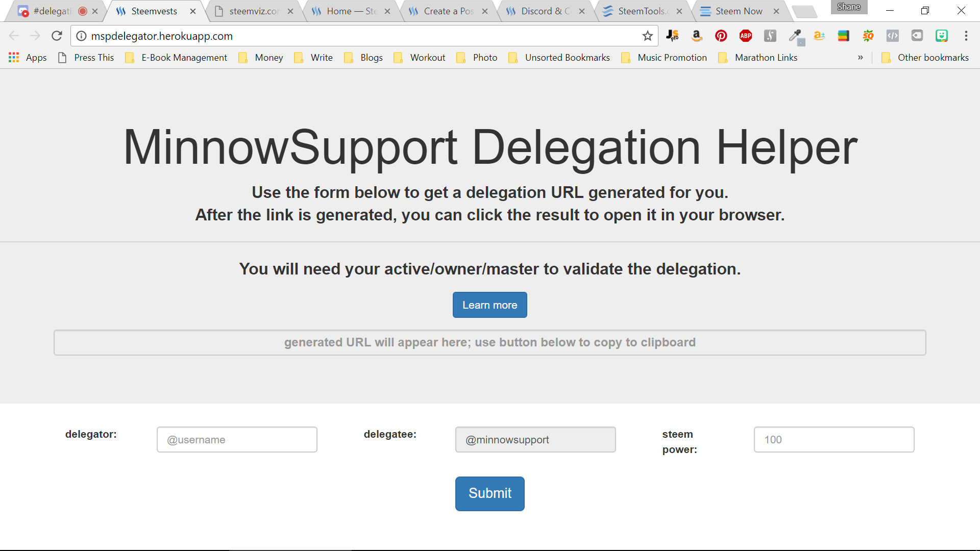Click the multicolor stacked bars extension
Screen dimensions: 980x551
tap(844, 36)
